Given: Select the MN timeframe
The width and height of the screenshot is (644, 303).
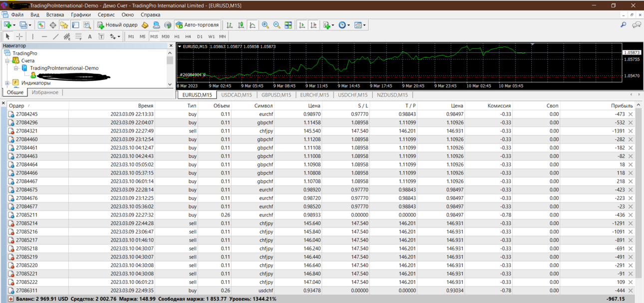Looking at the screenshot, I should (x=223, y=36).
